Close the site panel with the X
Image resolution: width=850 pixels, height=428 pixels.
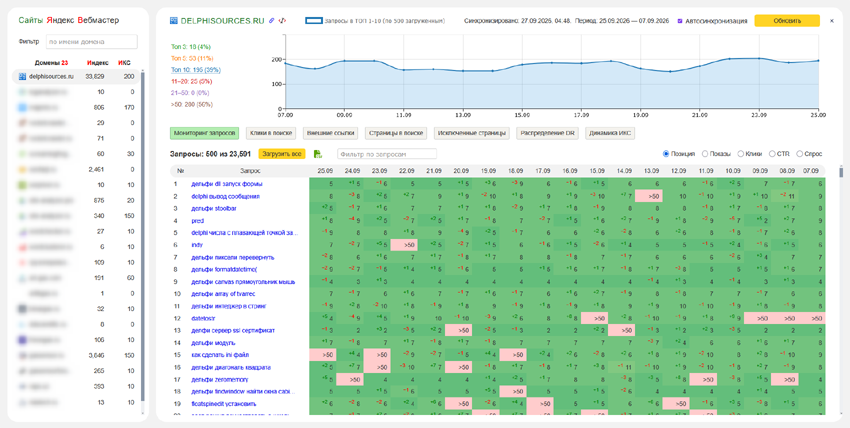click(x=832, y=21)
